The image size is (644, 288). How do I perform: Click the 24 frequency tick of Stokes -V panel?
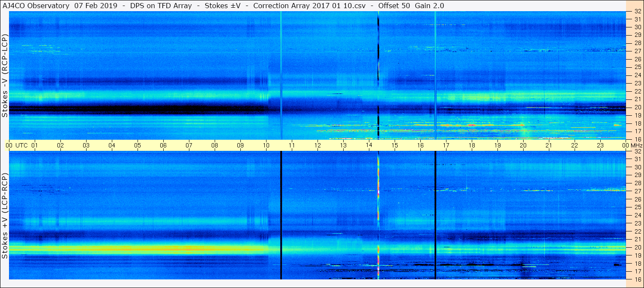coord(637,75)
